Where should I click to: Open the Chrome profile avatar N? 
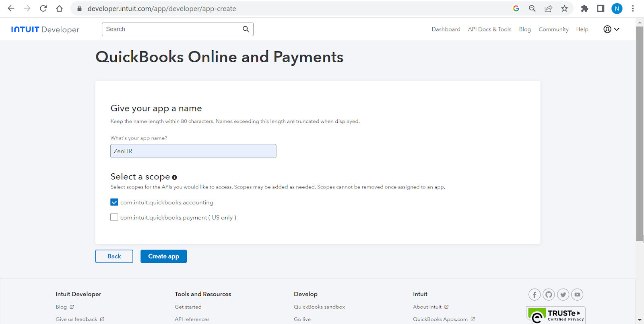pyautogui.click(x=617, y=8)
